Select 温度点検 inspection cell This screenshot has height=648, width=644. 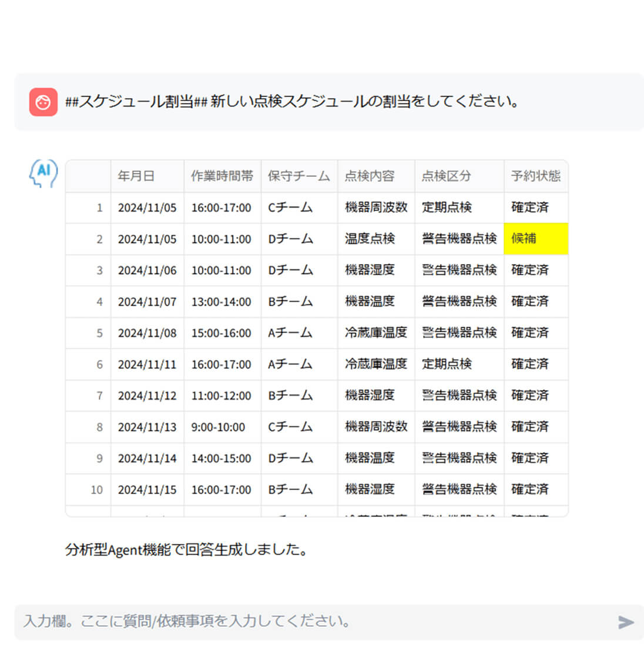coord(370,239)
